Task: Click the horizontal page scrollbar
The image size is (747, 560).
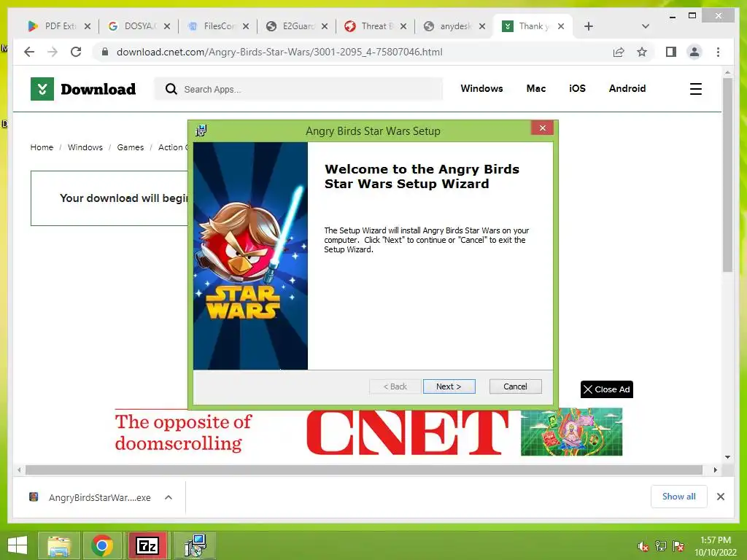Action: pos(364,470)
